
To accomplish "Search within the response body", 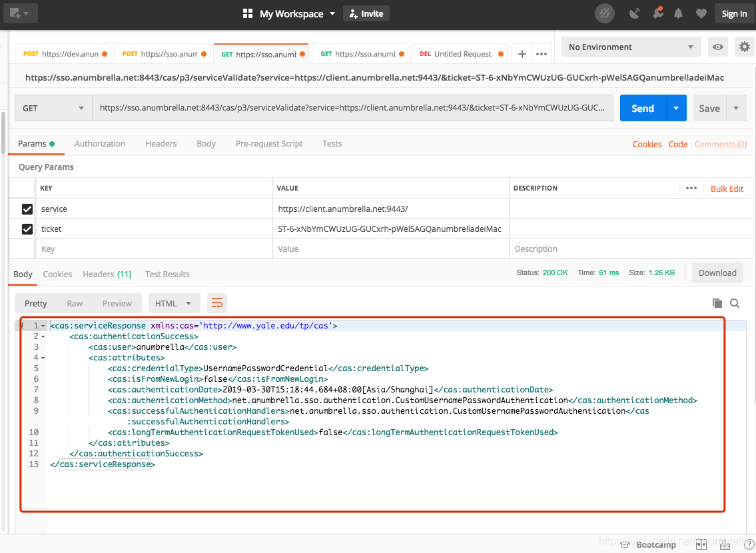I will click(735, 302).
